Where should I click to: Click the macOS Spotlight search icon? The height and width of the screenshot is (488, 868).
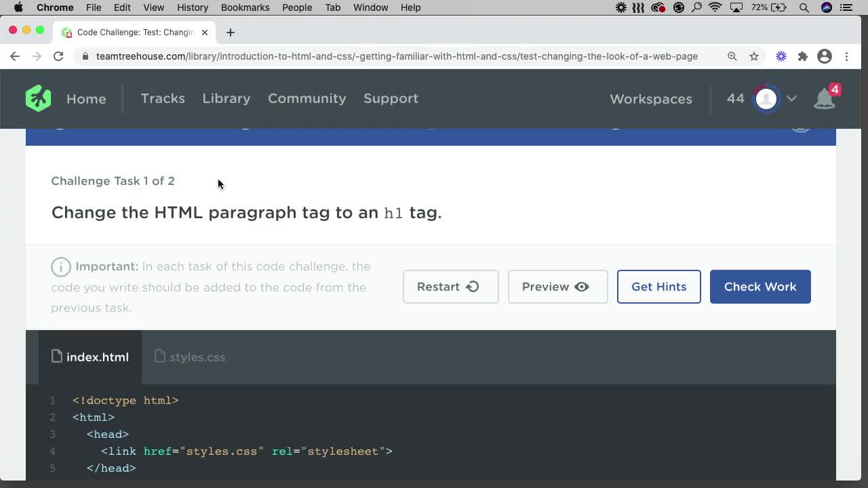[804, 7]
